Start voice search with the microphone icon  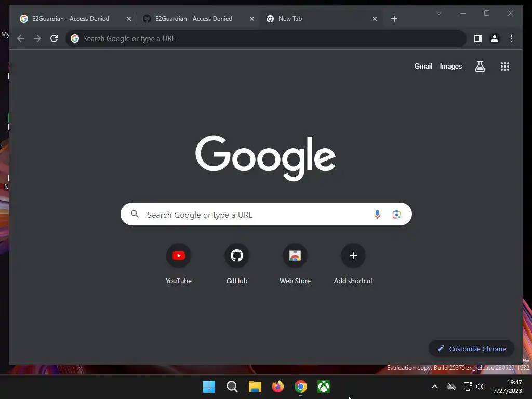(x=377, y=215)
